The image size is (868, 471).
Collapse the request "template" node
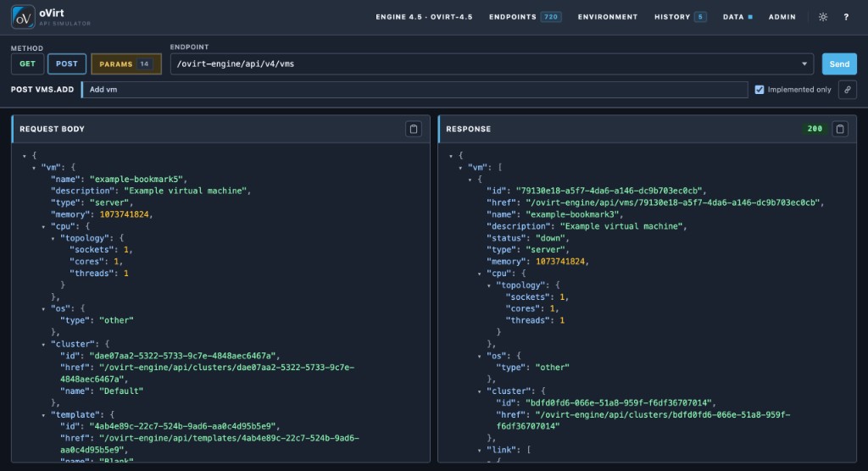coord(43,415)
